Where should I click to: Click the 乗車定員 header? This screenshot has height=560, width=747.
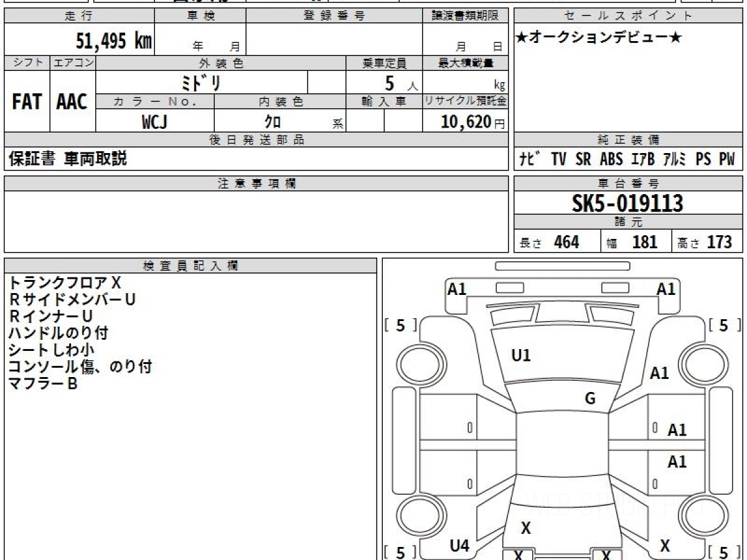coord(385,63)
